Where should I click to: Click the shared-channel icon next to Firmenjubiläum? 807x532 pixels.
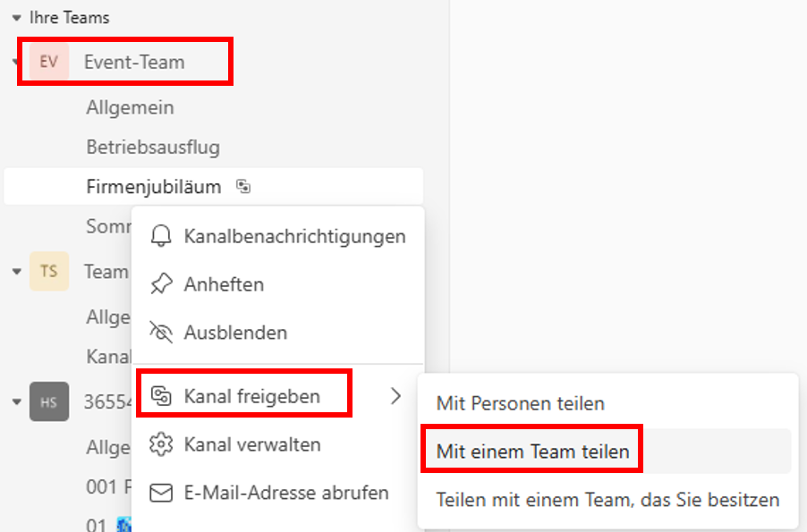coord(243,186)
